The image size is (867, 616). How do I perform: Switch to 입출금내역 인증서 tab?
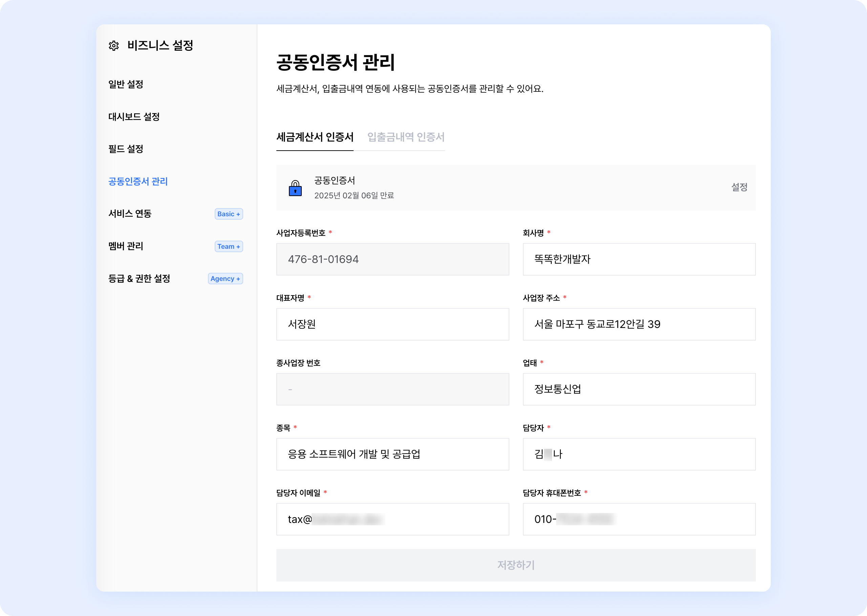pyautogui.click(x=406, y=137)
